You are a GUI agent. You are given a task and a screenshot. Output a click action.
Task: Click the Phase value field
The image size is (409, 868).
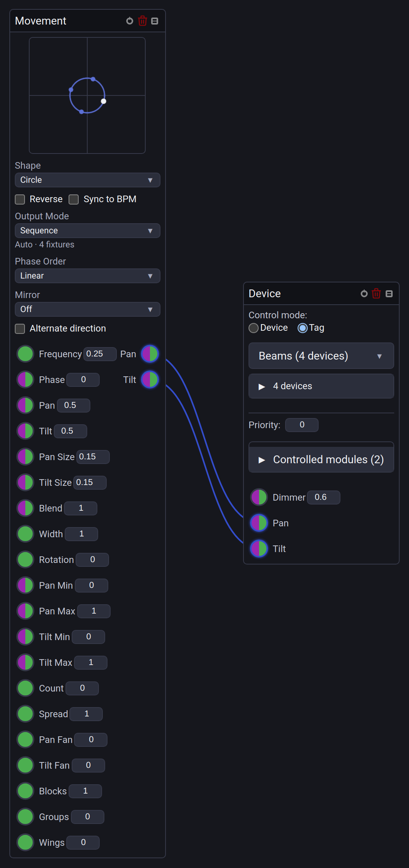click(83, 379)
